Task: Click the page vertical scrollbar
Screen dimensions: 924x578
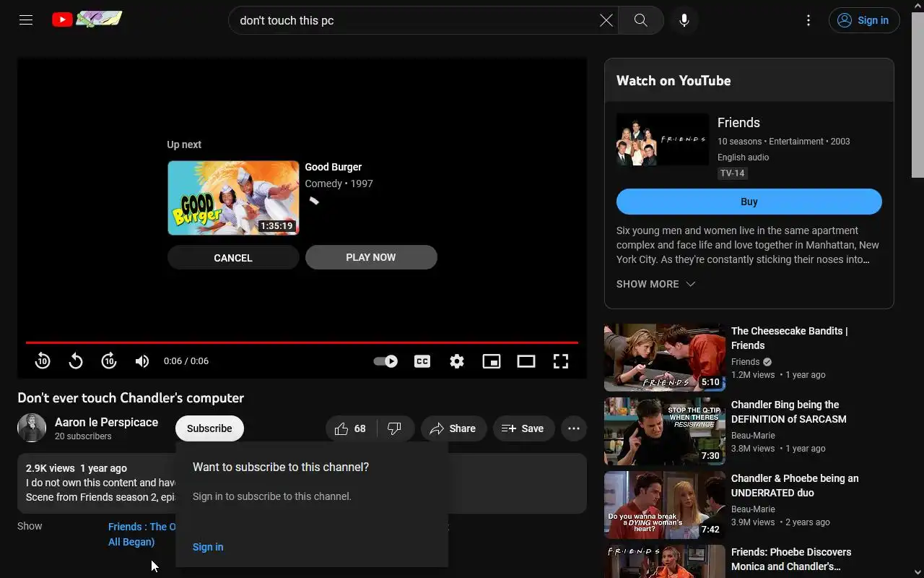Action: (918, 94)
